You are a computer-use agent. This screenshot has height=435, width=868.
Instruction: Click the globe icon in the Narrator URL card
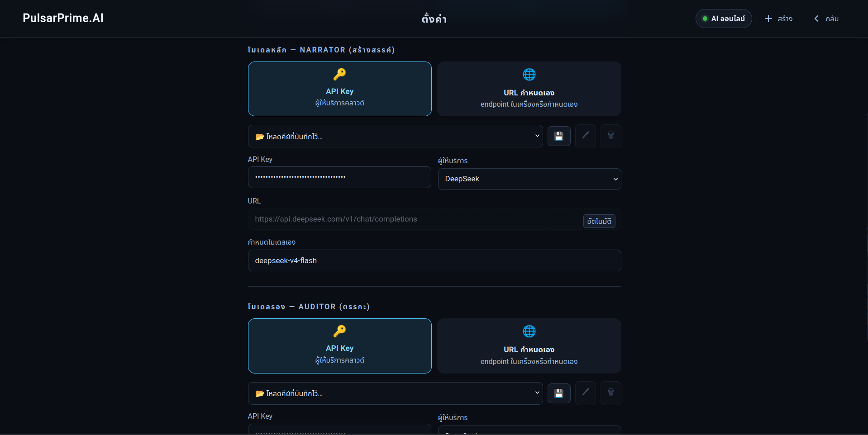[529, 74]
